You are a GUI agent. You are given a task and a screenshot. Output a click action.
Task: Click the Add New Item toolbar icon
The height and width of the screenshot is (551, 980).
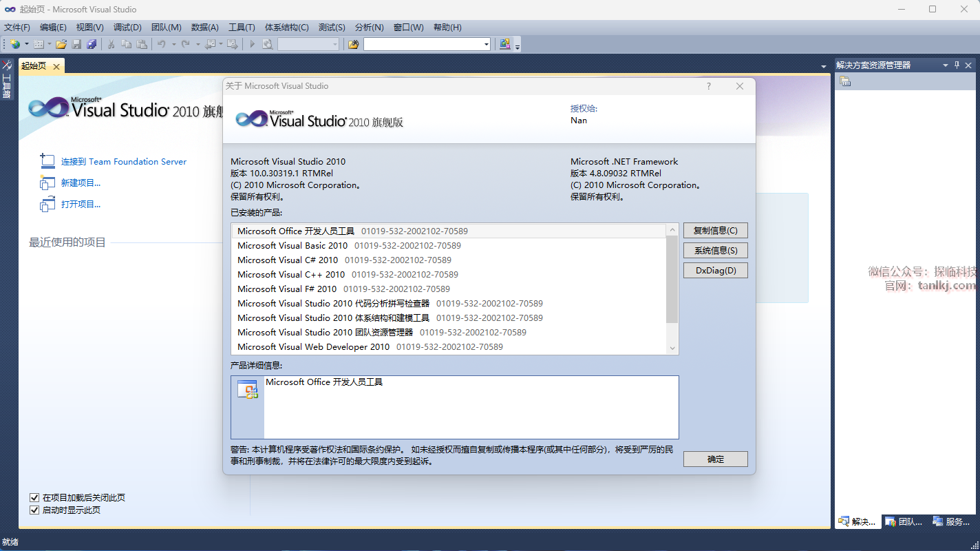click(39, 44)
